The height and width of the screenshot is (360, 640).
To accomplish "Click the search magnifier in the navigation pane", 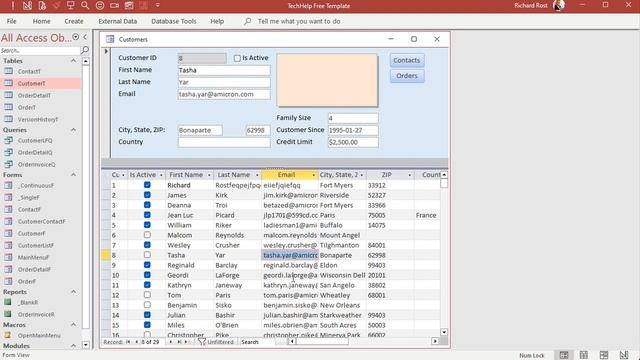I will pos(84,50).
